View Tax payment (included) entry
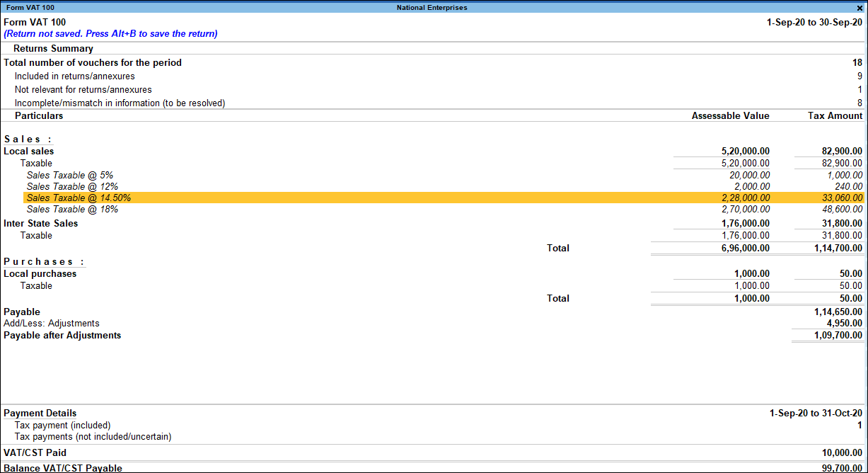This screenshot has height=473, width=868. pyautogui.click(x=65, y=425)
